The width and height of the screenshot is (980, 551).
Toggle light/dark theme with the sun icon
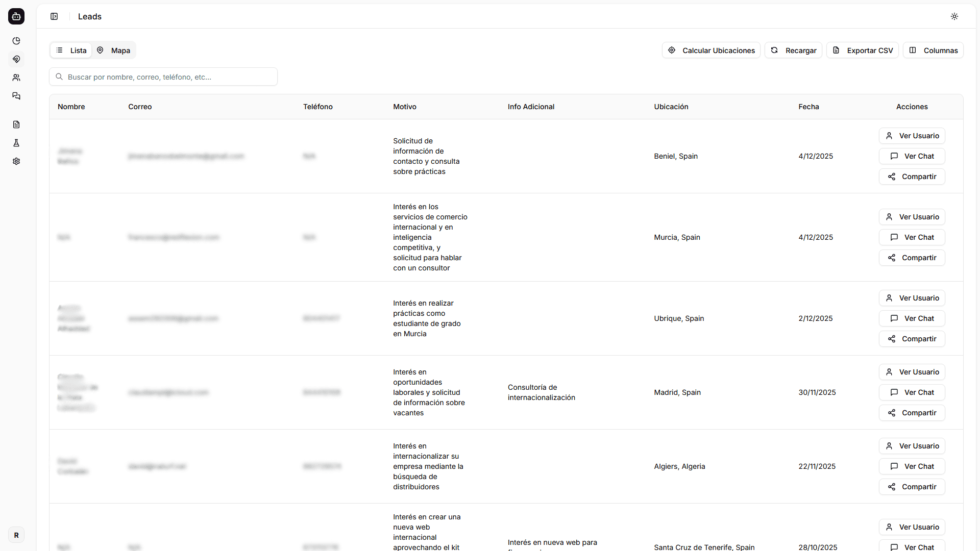(954, 16)
